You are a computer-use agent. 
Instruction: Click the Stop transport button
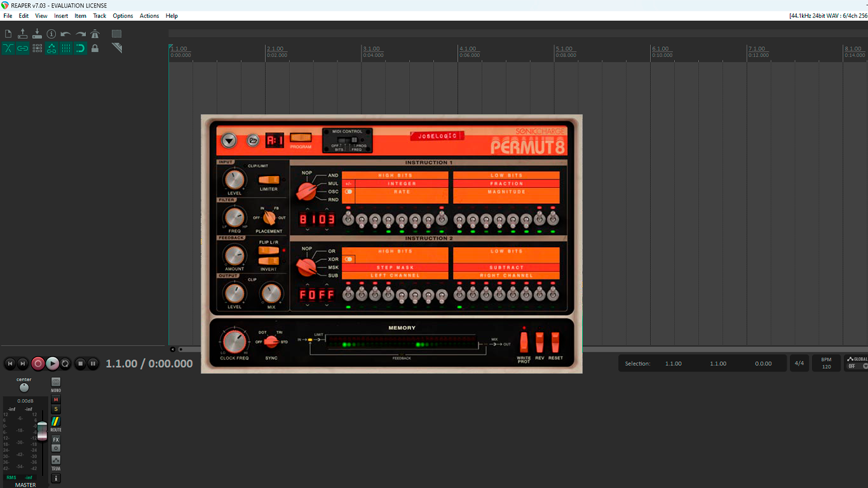click(x=80, y=363)
